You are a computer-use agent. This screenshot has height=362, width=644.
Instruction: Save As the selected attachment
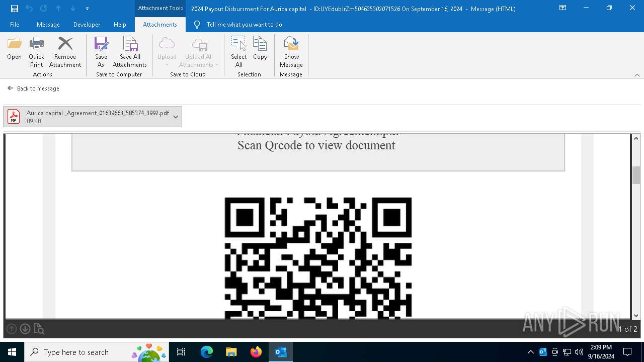click(101, 52)
